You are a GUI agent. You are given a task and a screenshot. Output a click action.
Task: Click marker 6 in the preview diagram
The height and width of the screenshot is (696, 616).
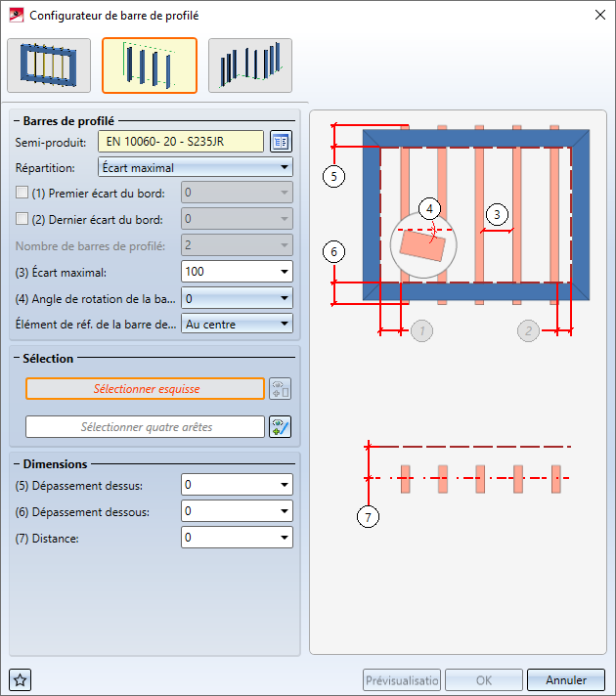click(333, 251)
